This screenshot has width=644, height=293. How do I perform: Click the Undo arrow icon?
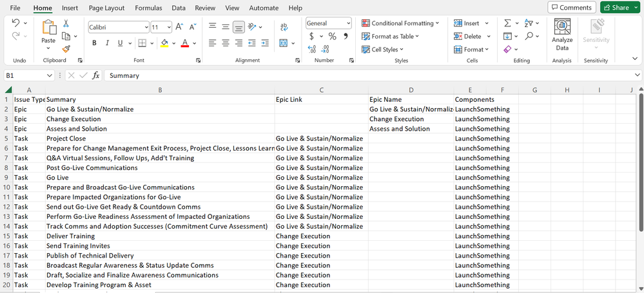point(16,23)
